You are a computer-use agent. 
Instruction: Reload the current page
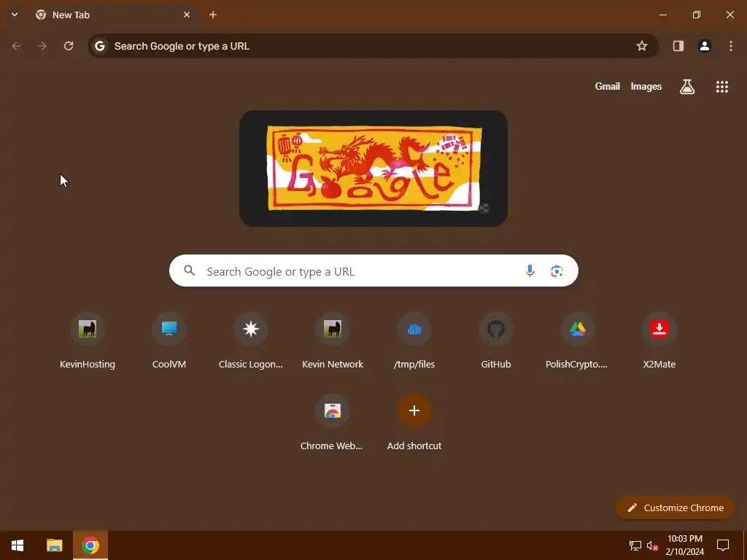point(69,46)
